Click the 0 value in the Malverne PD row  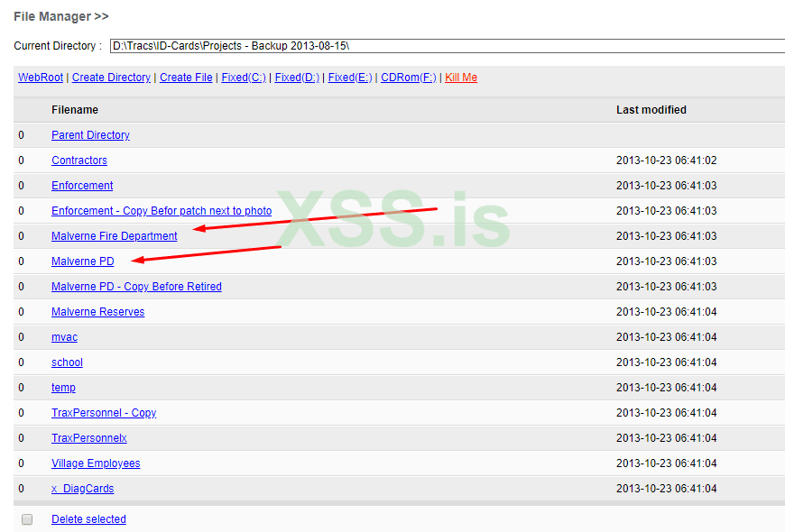coord(21,261)
